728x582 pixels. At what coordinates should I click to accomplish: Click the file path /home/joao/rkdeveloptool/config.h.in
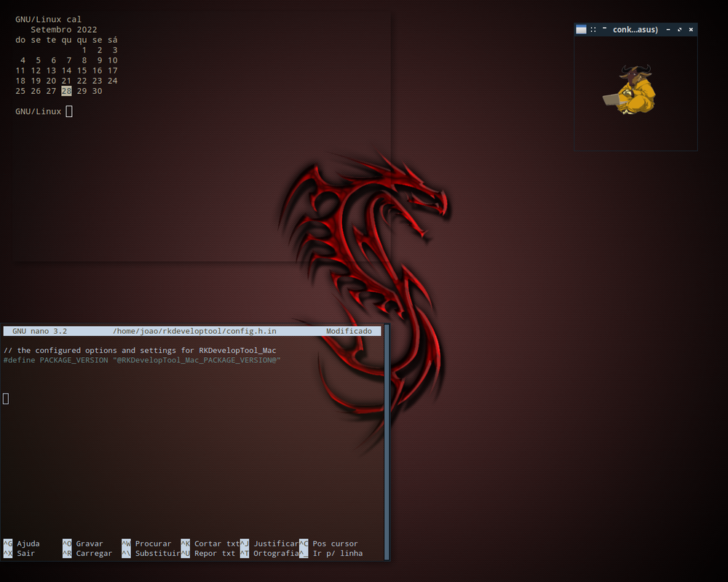click(194, 332)
